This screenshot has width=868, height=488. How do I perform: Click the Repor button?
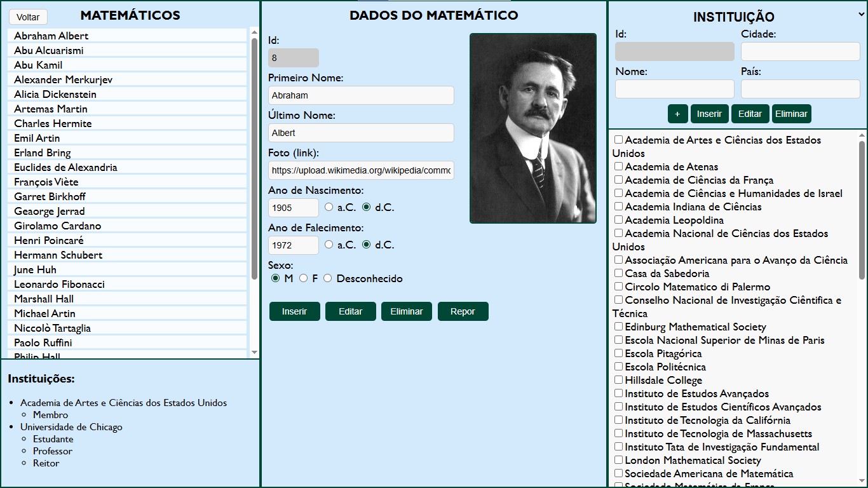(x=463, y=311)
